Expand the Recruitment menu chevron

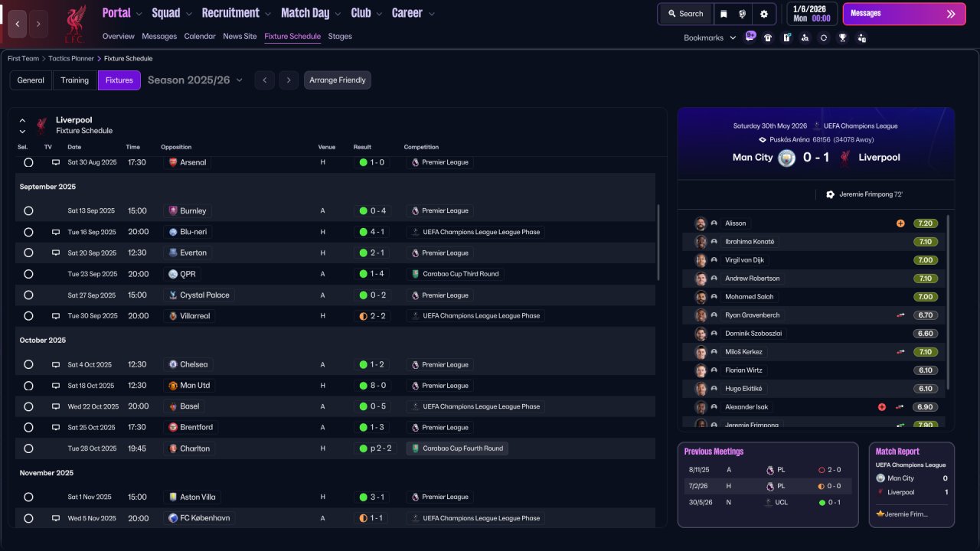coord(268,14)
